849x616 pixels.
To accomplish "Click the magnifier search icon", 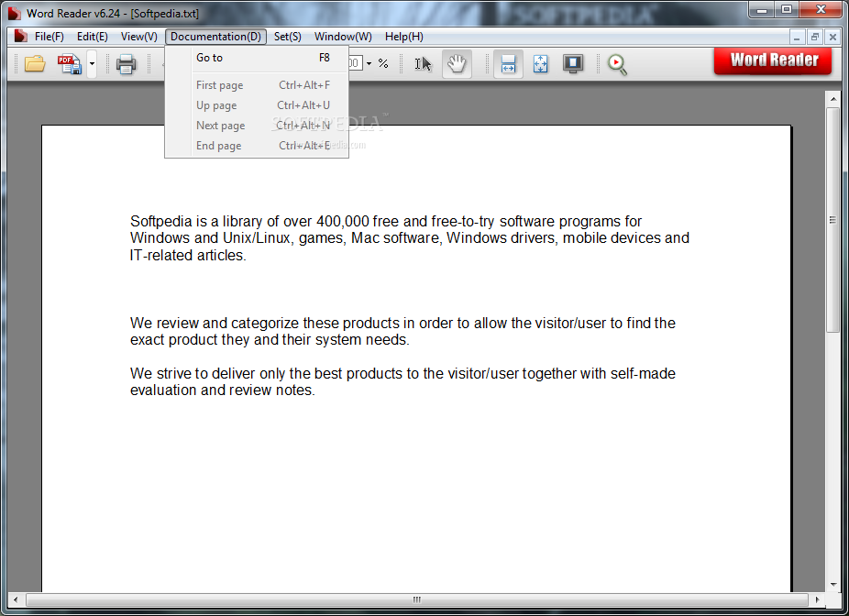I will pyautogui.click(x=617, y=64).
